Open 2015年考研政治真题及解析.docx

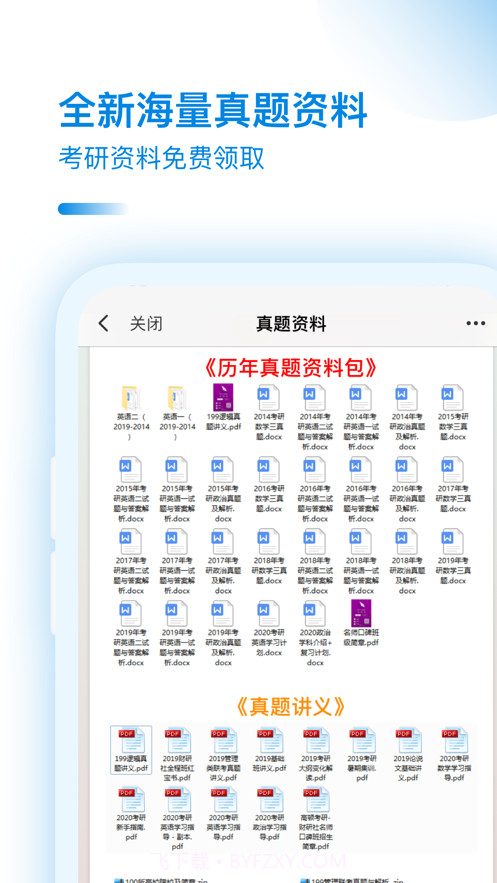point(223,490)
